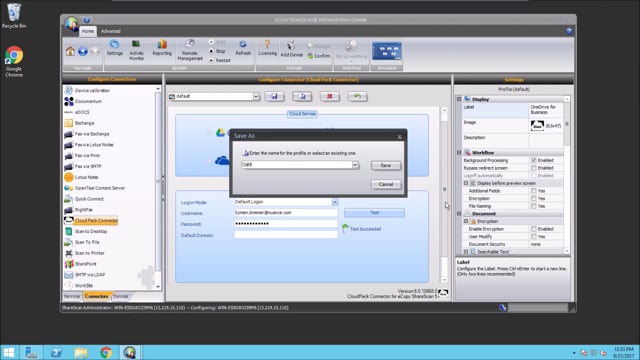The height and width of the screenshot is (360, 640).
Task: Collapse Display before preview screen group
Action: [x=466, y=183]
